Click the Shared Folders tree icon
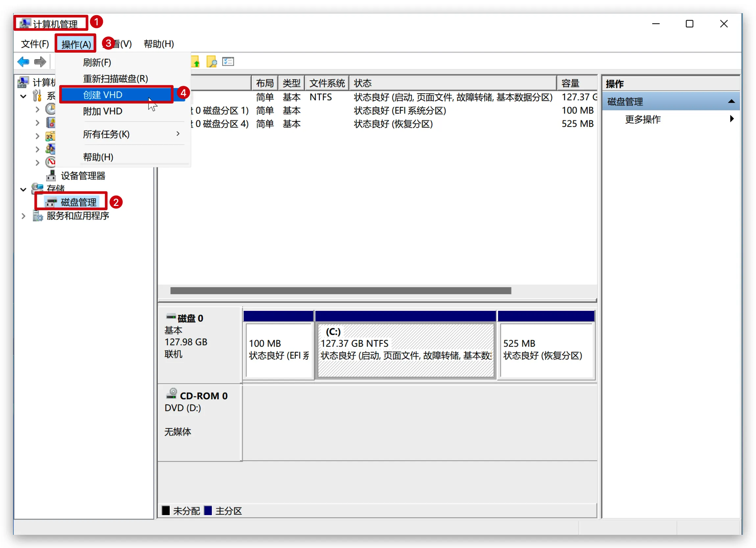The width and height of the screenshot is (756, 548). (50, 136)
